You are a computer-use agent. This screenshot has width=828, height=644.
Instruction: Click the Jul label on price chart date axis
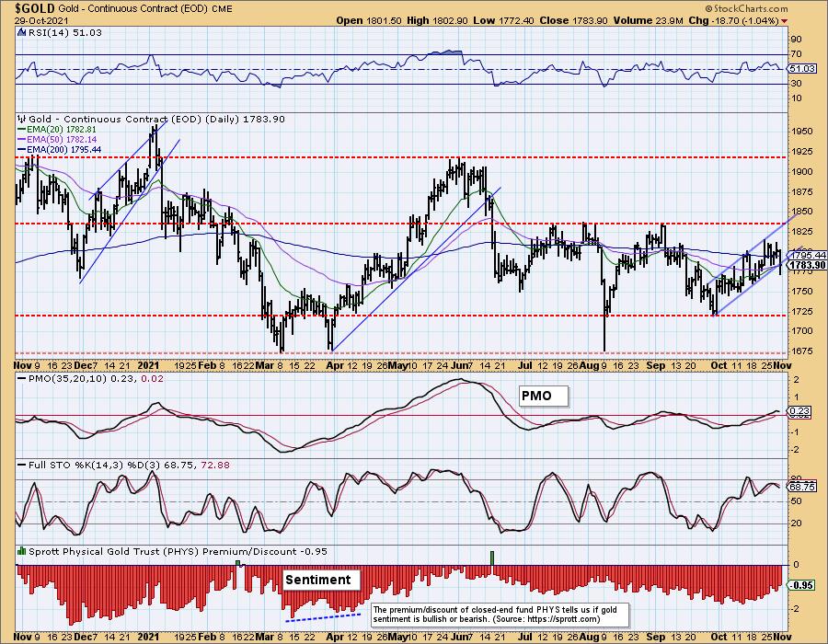(x=525, y=365)
